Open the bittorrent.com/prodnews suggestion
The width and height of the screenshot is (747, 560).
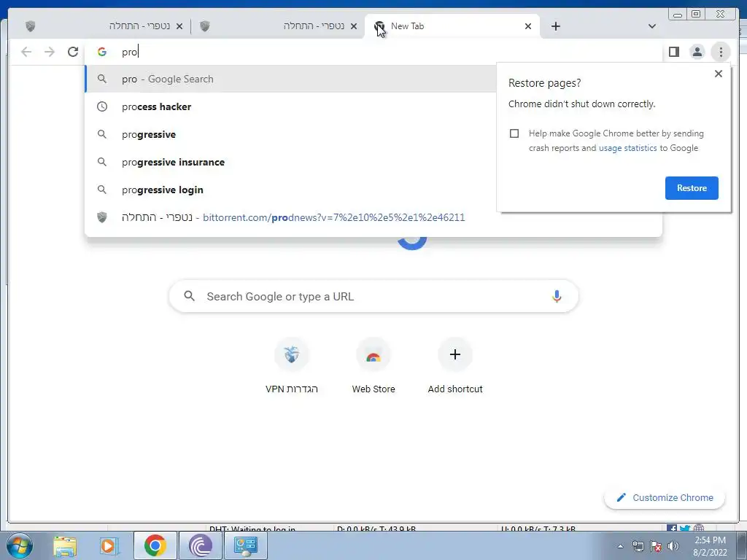[x=373, y=217]
